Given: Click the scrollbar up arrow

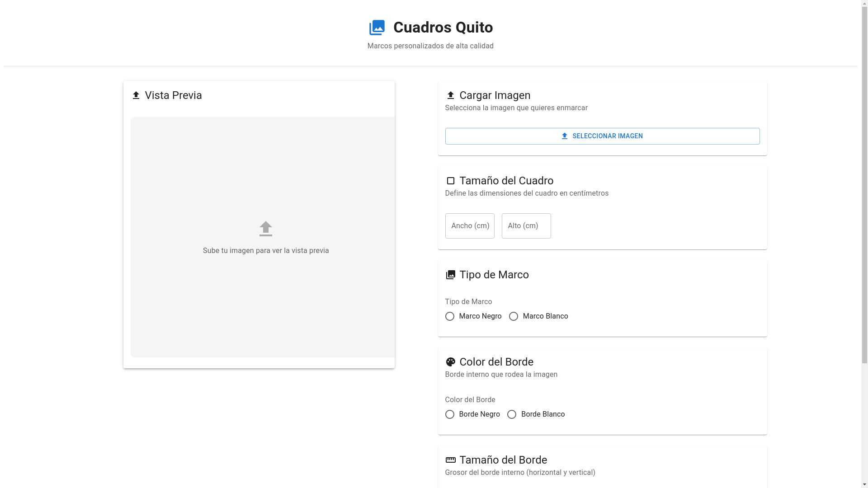Looking at the screenshot, I should click(864, 3).
